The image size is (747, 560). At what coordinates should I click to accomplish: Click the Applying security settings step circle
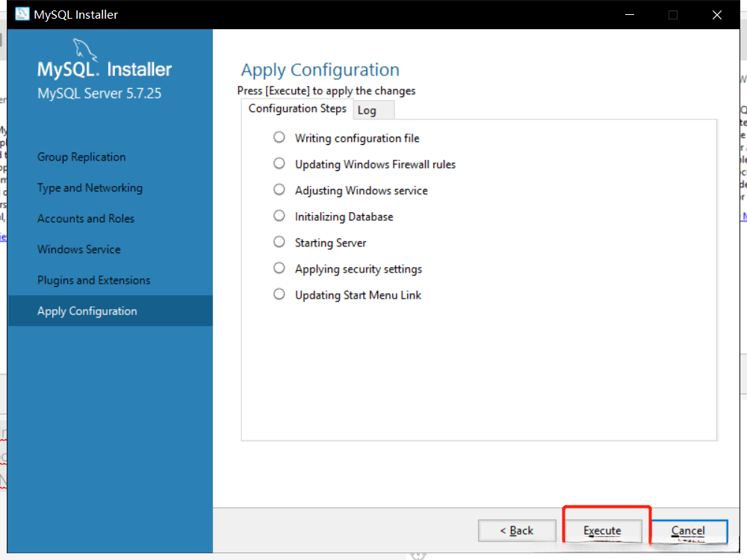tap(279, 268)
